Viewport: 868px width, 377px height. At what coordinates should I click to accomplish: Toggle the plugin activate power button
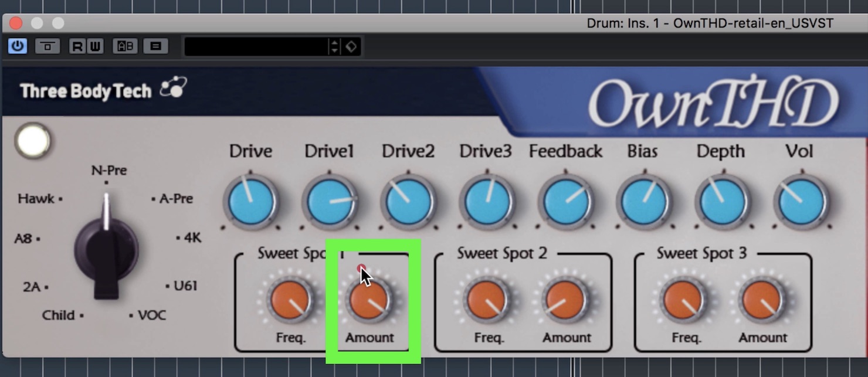[x=17, y=46]
